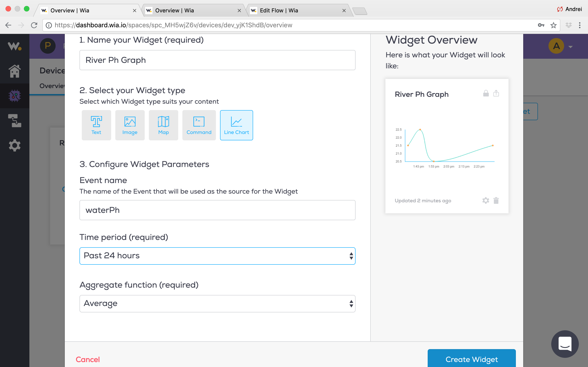This screenshot has width=588, height=367.
Task: Click the trash icon in widget preview
Action: 496,200
